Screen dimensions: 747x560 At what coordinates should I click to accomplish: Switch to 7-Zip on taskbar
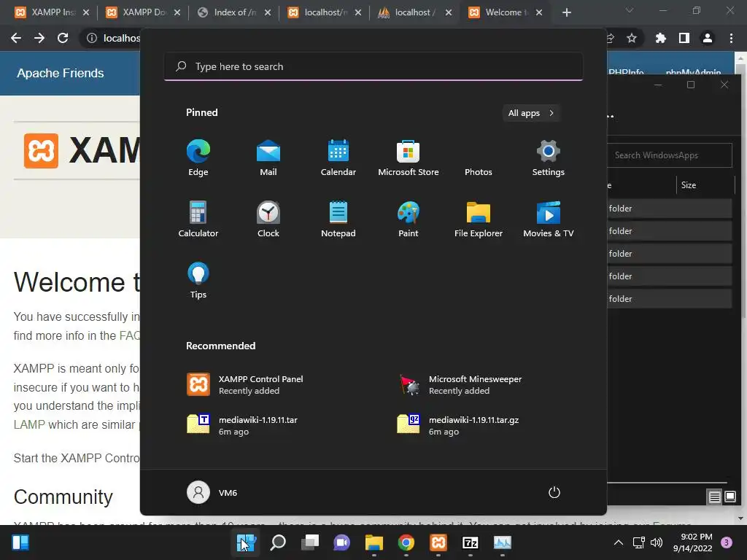(471, 542)
